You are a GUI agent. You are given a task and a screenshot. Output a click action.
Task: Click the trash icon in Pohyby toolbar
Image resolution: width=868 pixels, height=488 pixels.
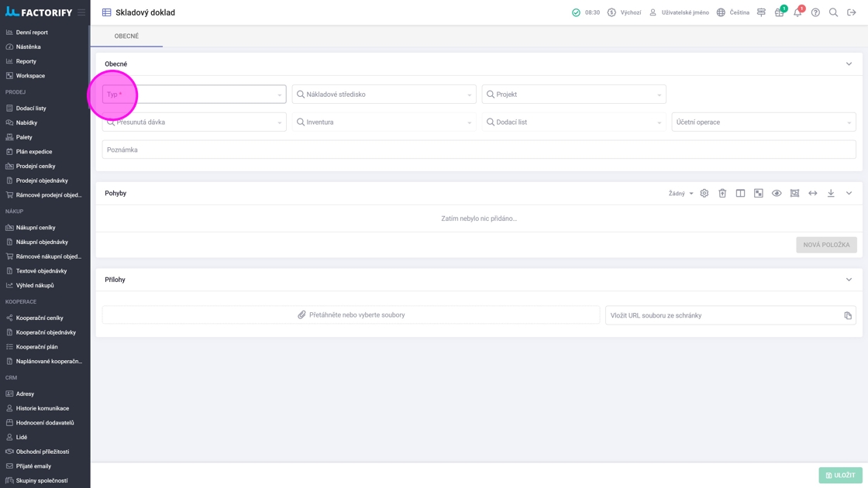coord(722,194)
